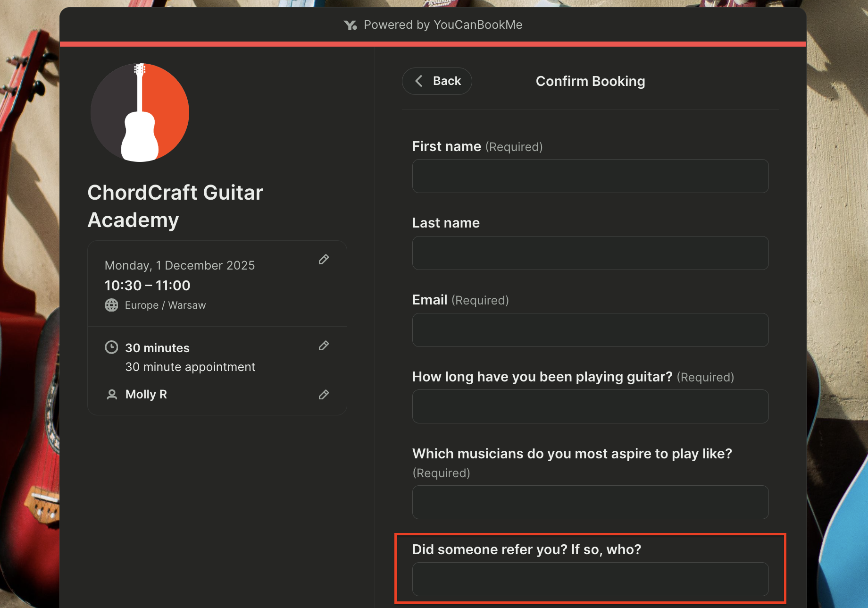Image resolution: width=868 pixels, height=608 pixels.
Task: Click the highlighted referral question field
Action: pyautogui.click(x=590, y=579)
